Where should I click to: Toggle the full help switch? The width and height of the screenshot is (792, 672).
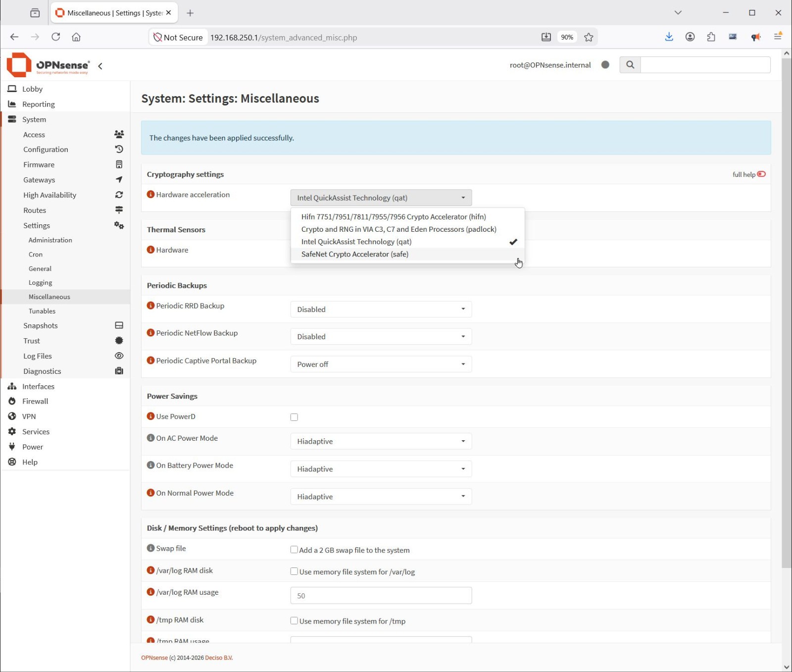tap(761, 174)
